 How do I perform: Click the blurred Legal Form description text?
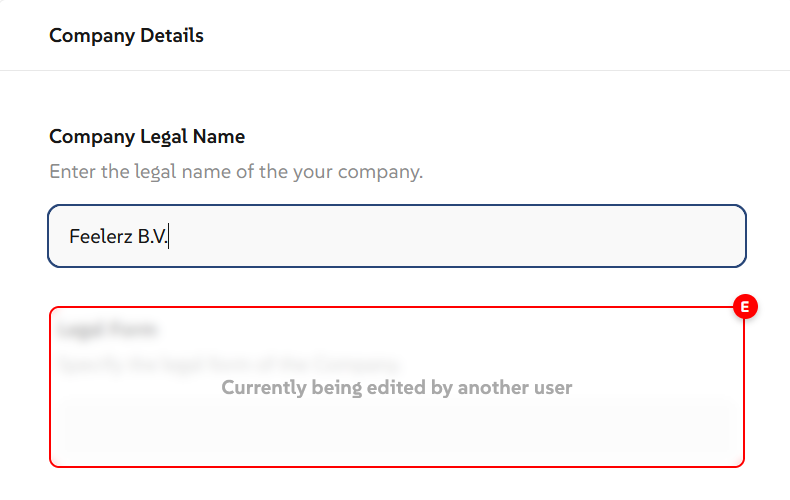[228, 362]
